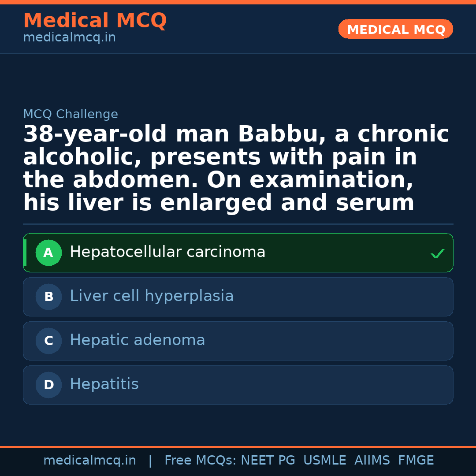This screenshot has height=476, width=476.
Task: Click the D letter circle icon
Action: [48, 385]
